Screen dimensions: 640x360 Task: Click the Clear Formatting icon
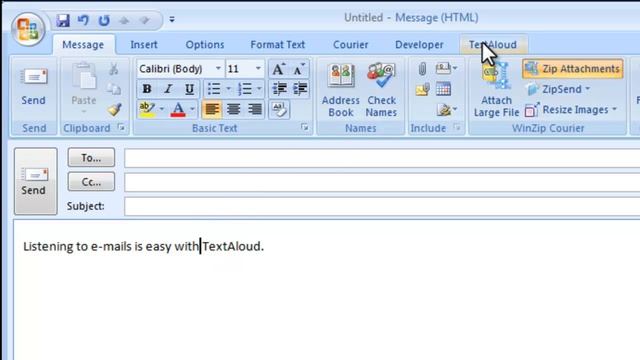(x=279, y=109)
